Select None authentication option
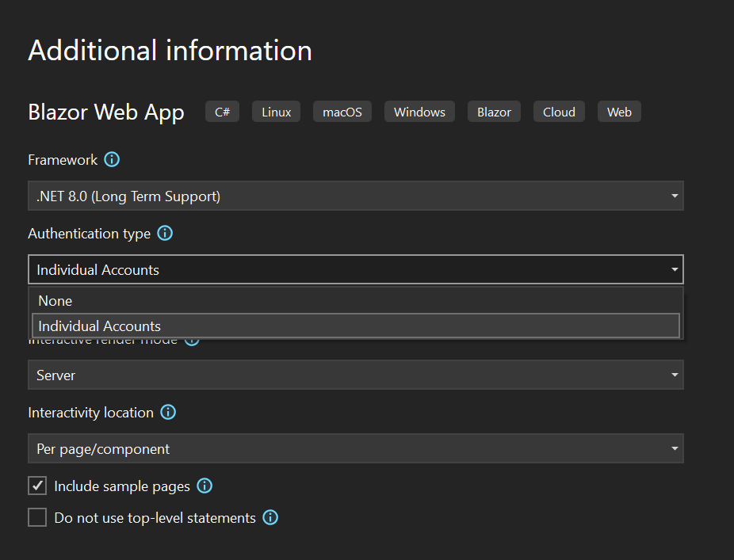The height and width of the screenshot is (560, 734). [x=356, y=301]
